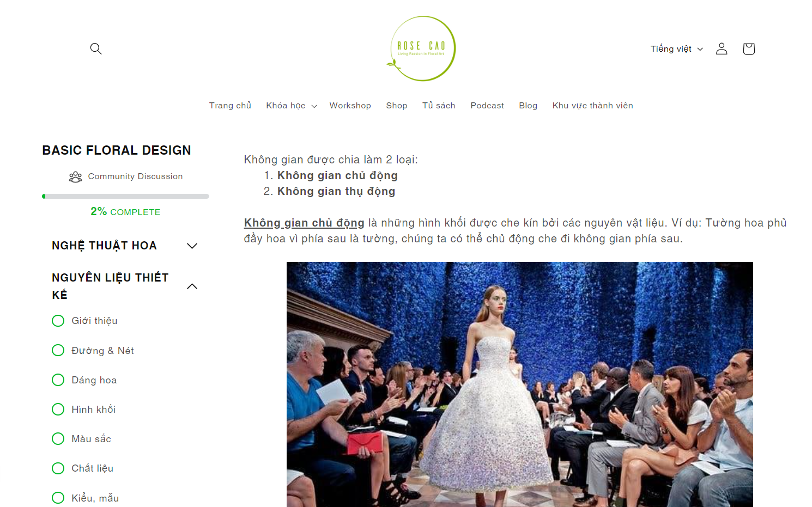The height and width of the screenshot is (507, 812).
Task: Open the Chất liệu lesson
Action: pos(93,468)
